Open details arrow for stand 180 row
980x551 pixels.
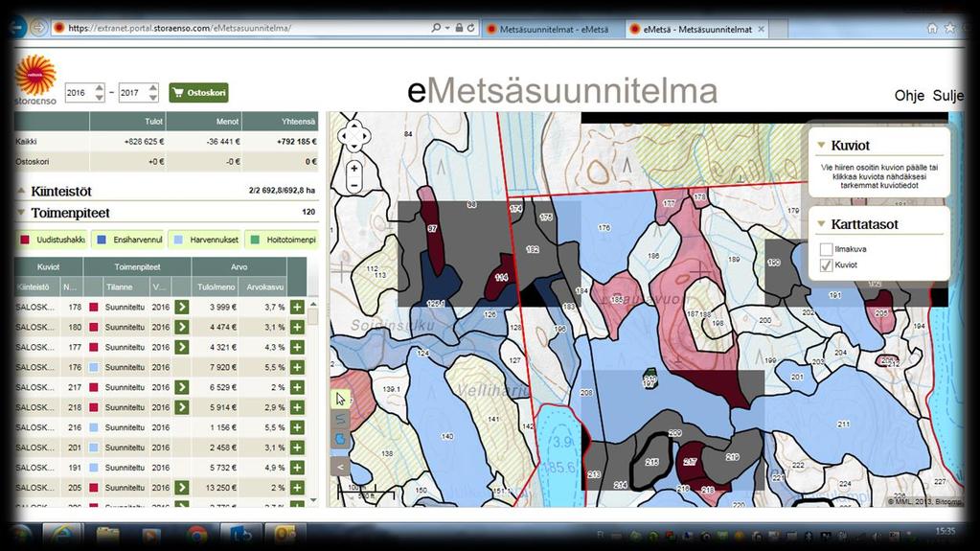point(181,327)
